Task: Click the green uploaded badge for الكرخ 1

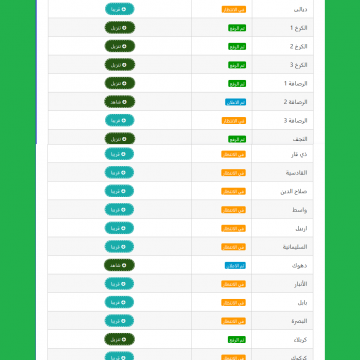Action: pyautogui.click(x=237, y=28)
